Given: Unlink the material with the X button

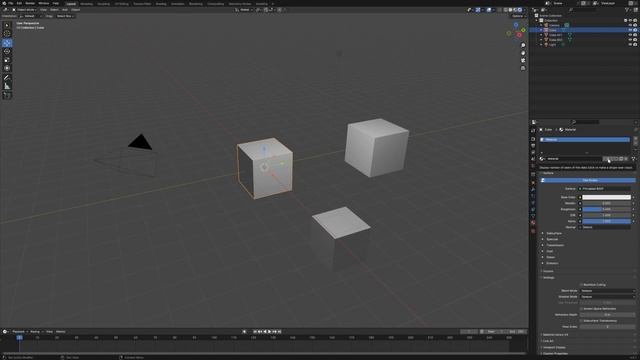Looking at the screenshot, I should (x=626, y=159).
